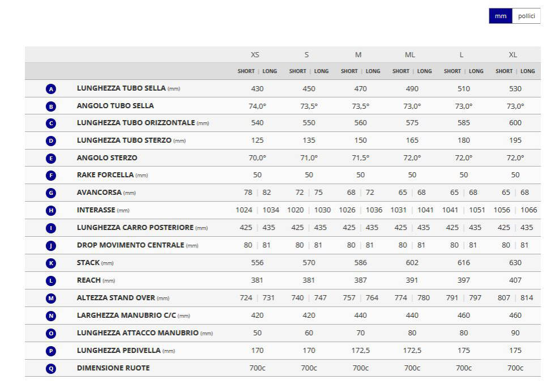Switch units to pollici
The height and width of the screenshot is (392, 559).
point(526,16)
